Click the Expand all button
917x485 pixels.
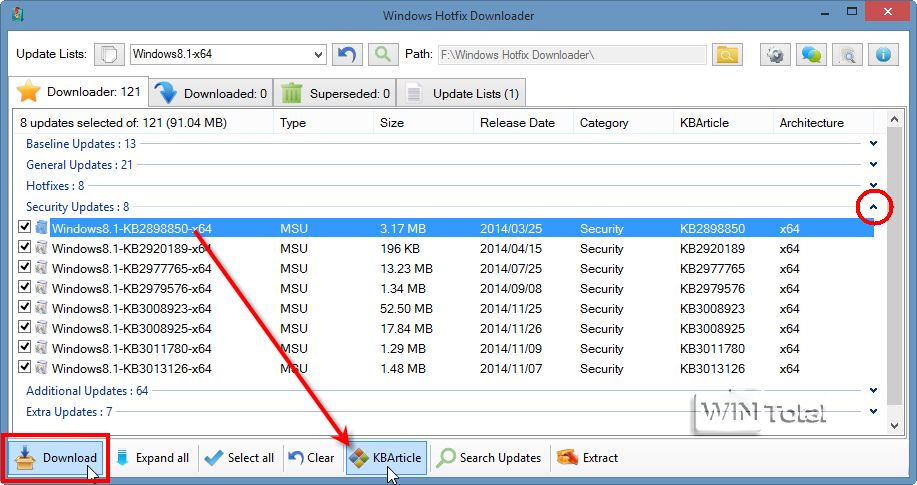click(152, 458)
